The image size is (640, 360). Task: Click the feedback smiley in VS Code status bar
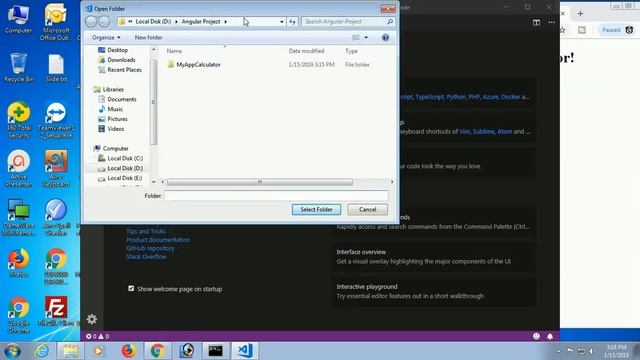coord(536,336)
